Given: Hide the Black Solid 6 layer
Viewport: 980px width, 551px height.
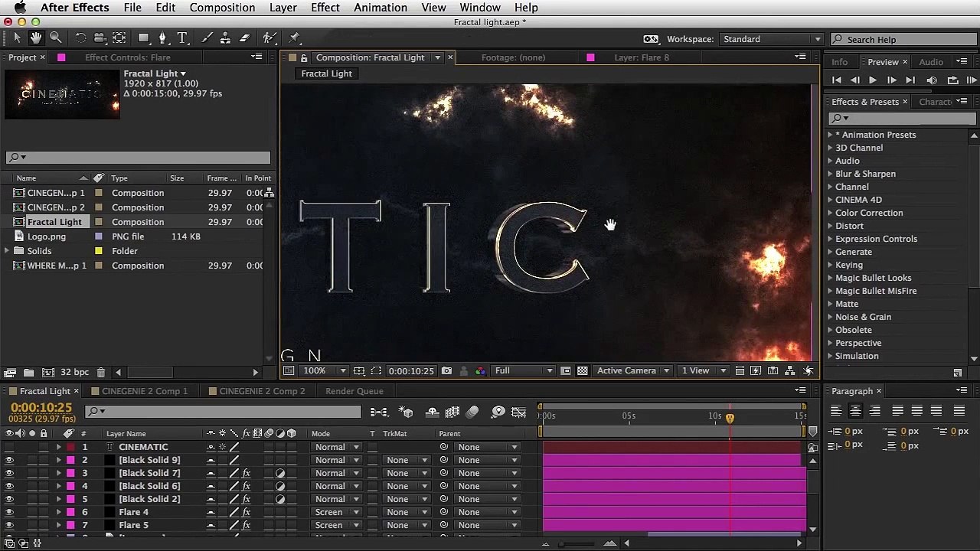Looking at the screenshot, I should pyautogui.click(x=9, y=486).
